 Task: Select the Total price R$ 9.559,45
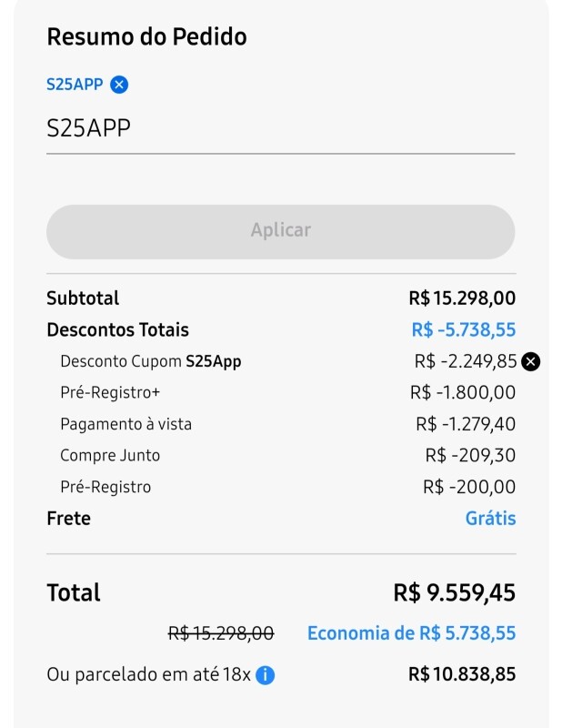[x=454, y=593]
